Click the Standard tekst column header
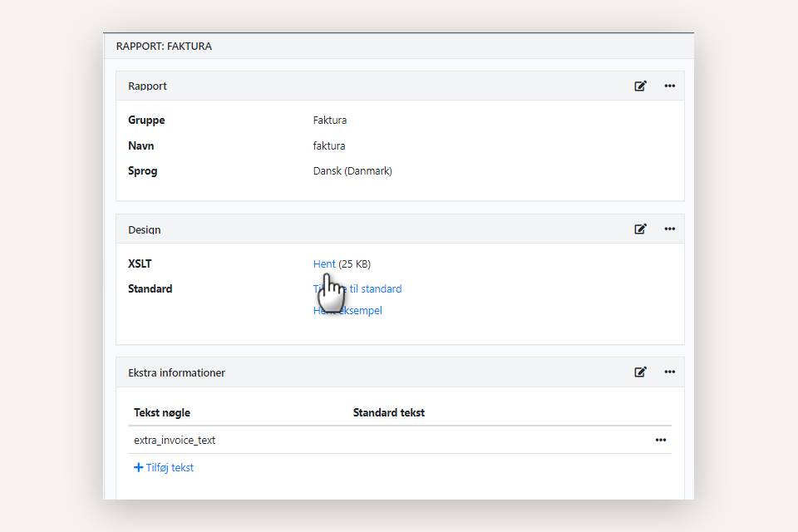This screenshot has width=798, height=532. 388,413
